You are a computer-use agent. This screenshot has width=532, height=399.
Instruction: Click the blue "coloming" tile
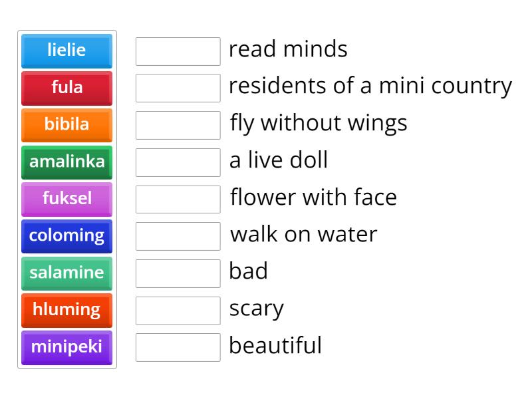66,236
